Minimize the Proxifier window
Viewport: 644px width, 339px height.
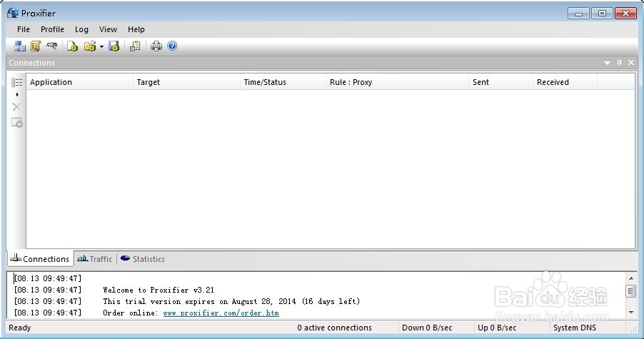(578, 14)
